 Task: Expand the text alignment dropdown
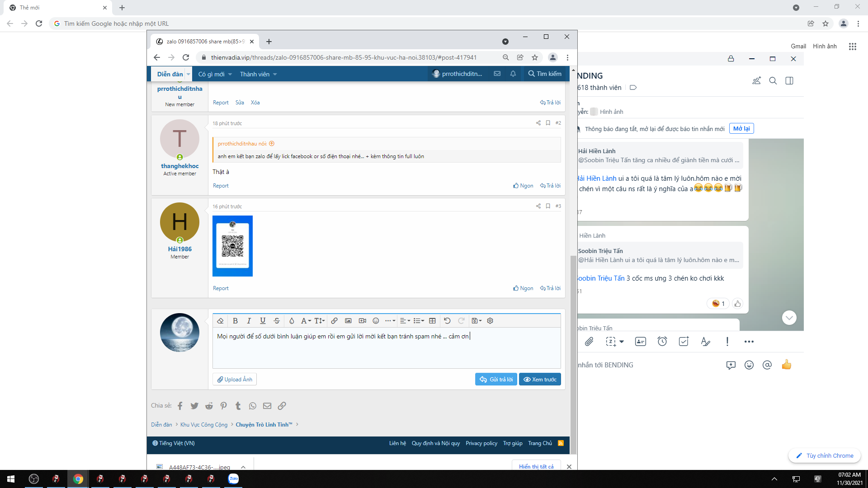click(405, 321)
